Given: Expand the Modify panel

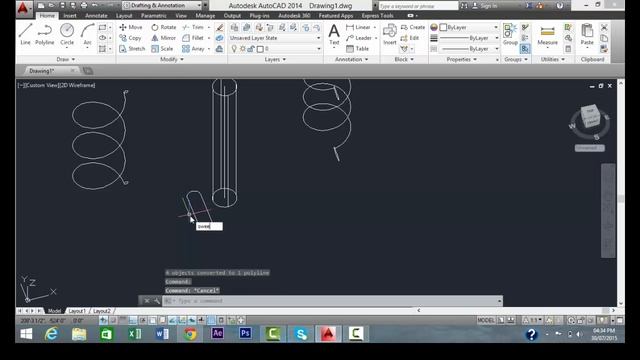Looking at the screenshot, I should [x=171, y=59].
